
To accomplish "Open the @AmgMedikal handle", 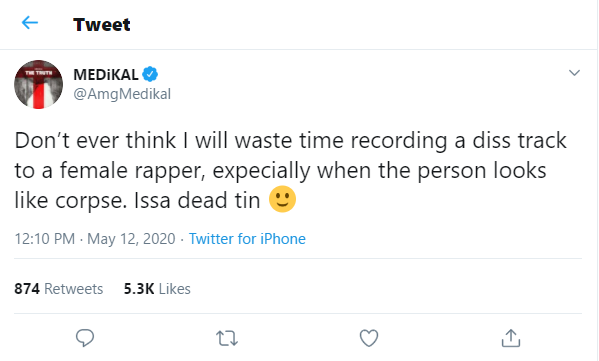I will pos(122,94).
